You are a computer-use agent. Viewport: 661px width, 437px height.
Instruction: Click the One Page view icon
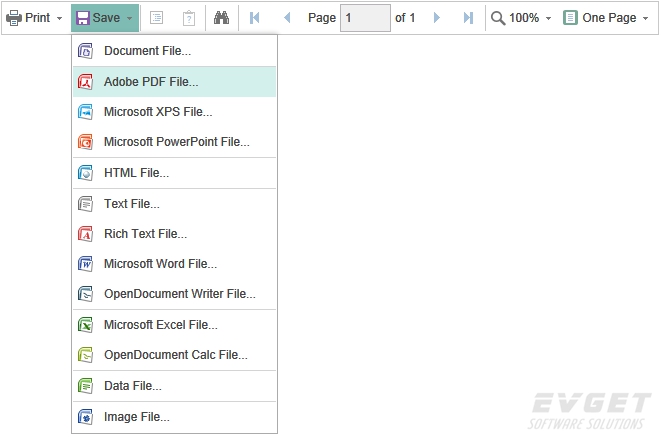click(x=570, y=18)
